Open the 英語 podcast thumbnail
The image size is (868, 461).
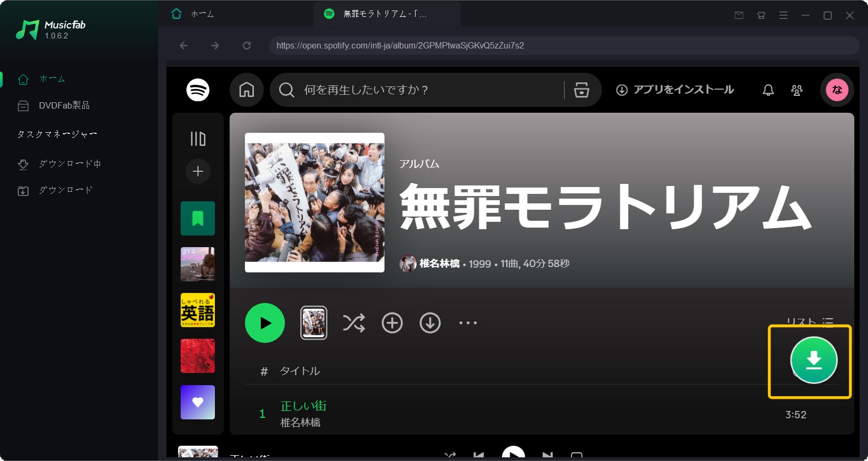[198, 310]
